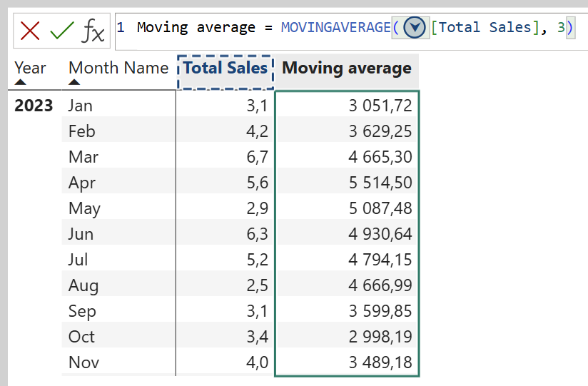The width and height of the screenshot is (588, 386).
Task: Sort by the Year column header
Action: click(x=30, y=68)
